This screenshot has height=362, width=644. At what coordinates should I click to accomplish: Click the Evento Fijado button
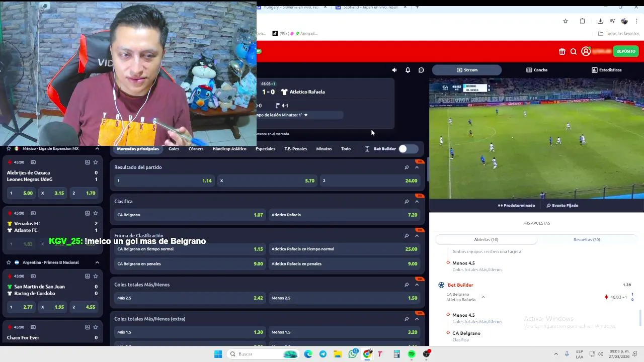(x=562, y=205)
